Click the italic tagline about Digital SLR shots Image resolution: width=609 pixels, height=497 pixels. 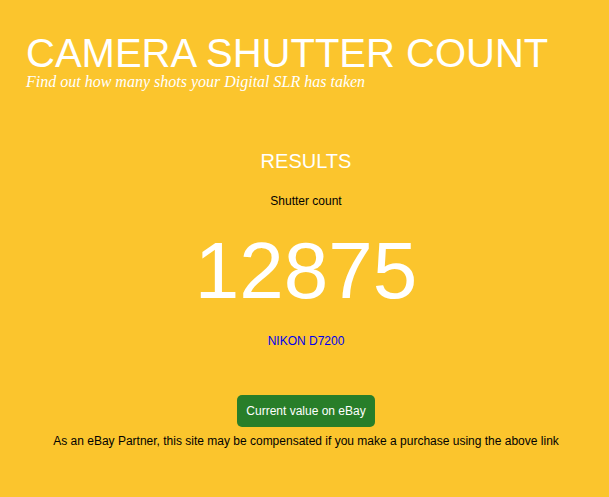point(195,82)
